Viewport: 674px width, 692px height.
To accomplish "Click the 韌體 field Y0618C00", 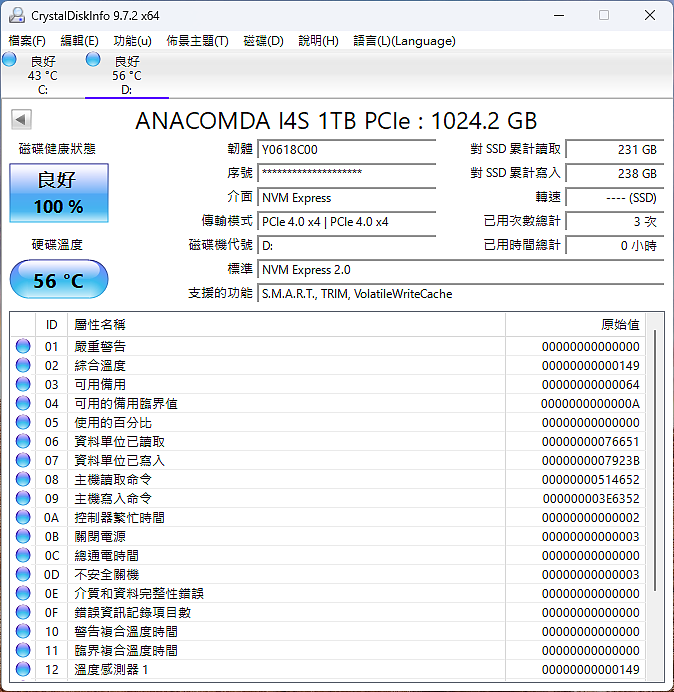I will [347, 150].
